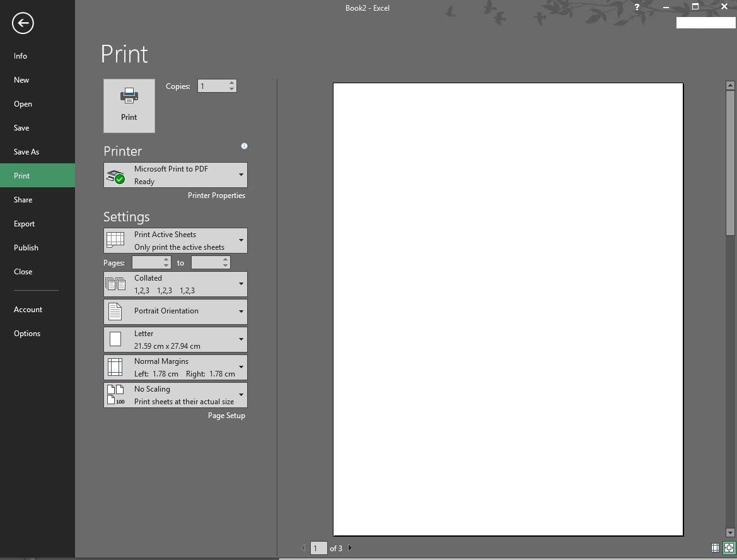Open the Normal Margins dropdown
This screenshot has height=560, width=737.
point(175,367)
